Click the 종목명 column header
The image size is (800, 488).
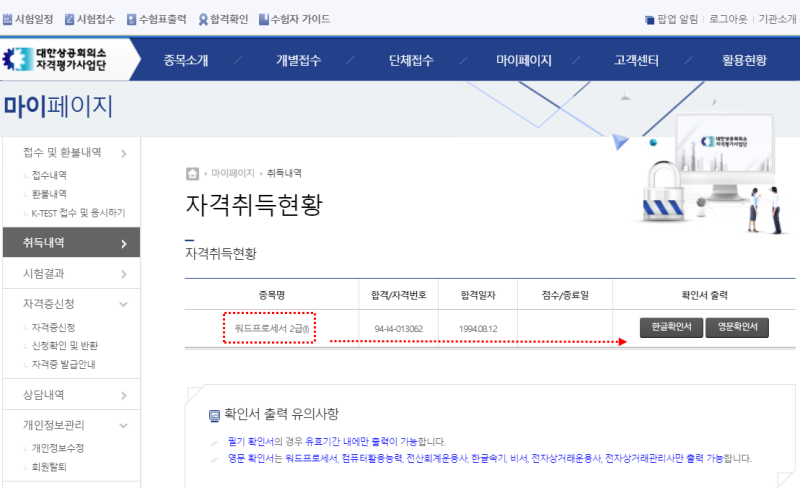[271, 295]
